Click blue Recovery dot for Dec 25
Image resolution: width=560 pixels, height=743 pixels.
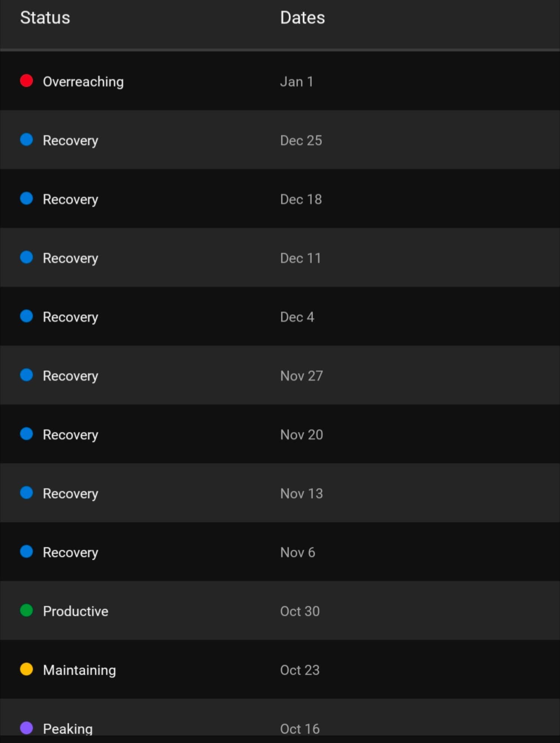(x=26, y=140)
